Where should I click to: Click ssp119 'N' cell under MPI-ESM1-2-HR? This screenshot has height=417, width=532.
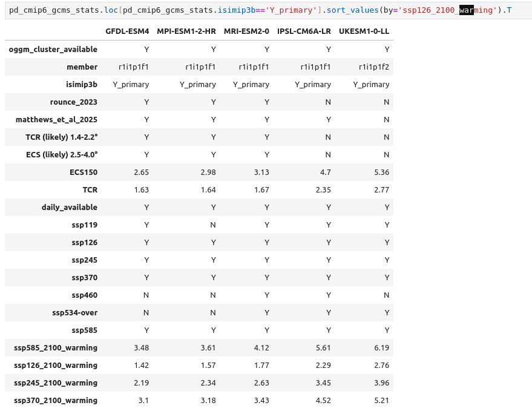pyautogui.click(x=213, y=225)
